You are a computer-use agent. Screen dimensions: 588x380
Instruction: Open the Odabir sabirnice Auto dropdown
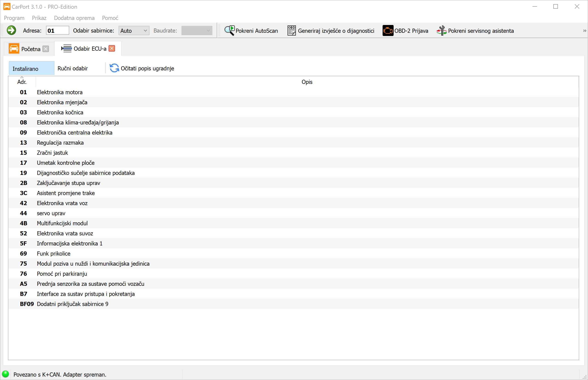tap(134, 31)
